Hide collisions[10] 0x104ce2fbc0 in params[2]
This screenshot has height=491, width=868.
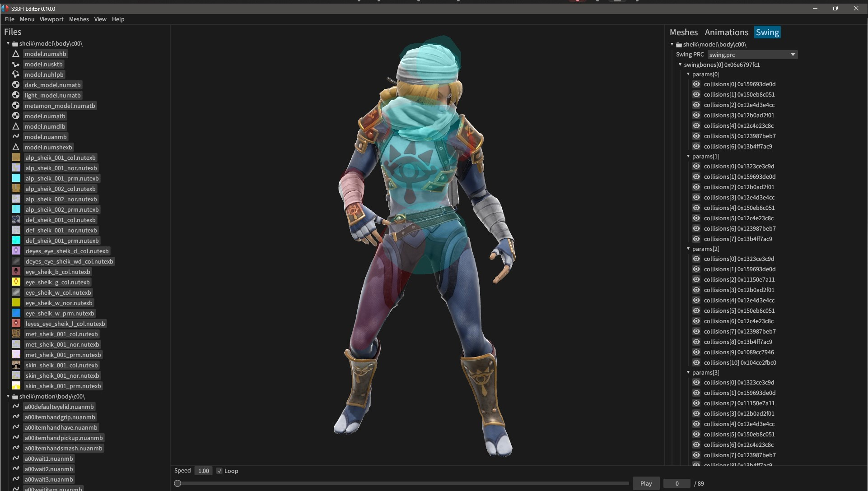pos(696,362)
